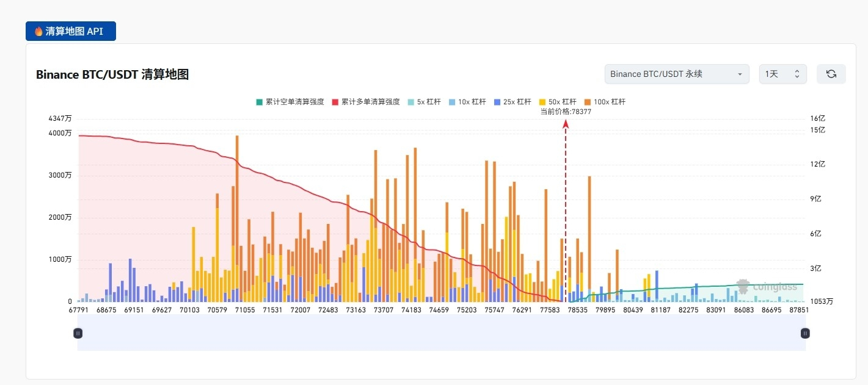The width and height of the screenshot is (868, 385).
Task: Toggle 累计空单清算强度 legend series
Action: point(290,102)
